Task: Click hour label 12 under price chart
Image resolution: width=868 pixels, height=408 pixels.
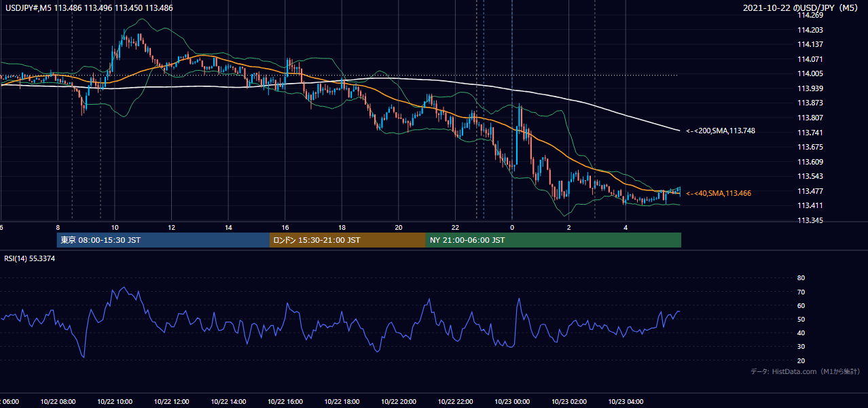Action: click(x=172, y=228)
